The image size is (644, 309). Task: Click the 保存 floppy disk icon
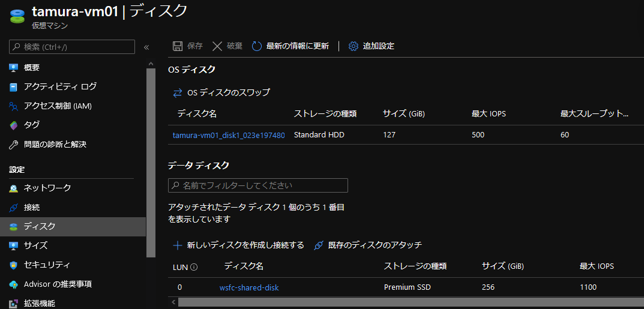click(178, 46)
